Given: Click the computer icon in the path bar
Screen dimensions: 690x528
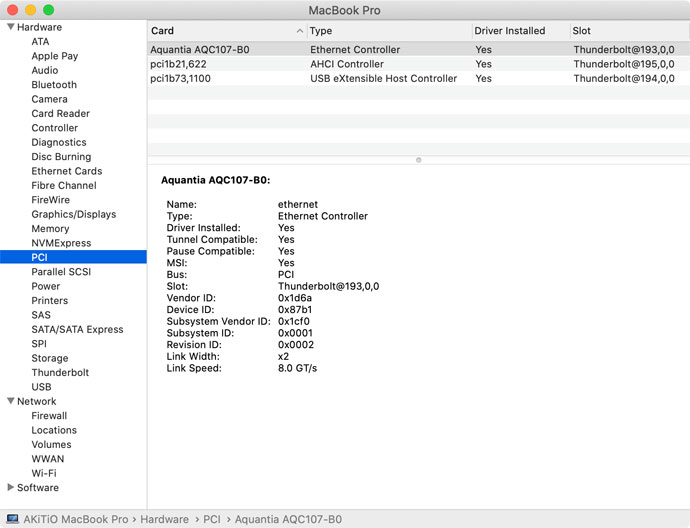Looking at the screenshot, I should [12, 520].
